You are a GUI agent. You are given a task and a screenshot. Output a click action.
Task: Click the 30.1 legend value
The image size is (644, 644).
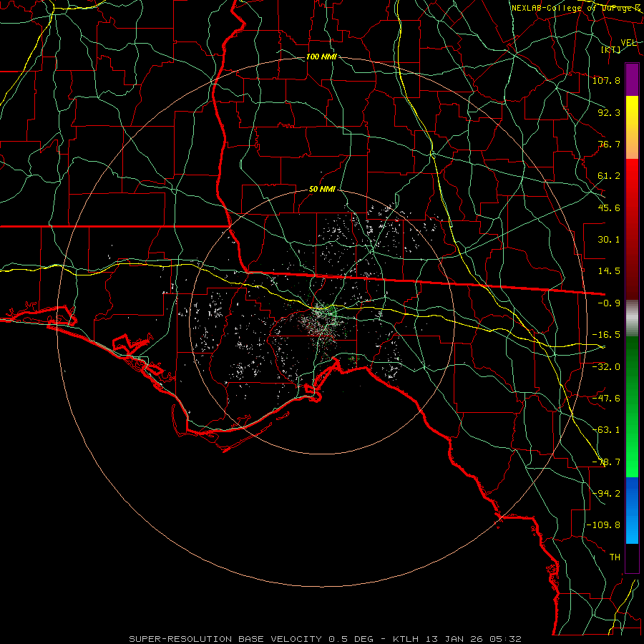tap(609, 240)
